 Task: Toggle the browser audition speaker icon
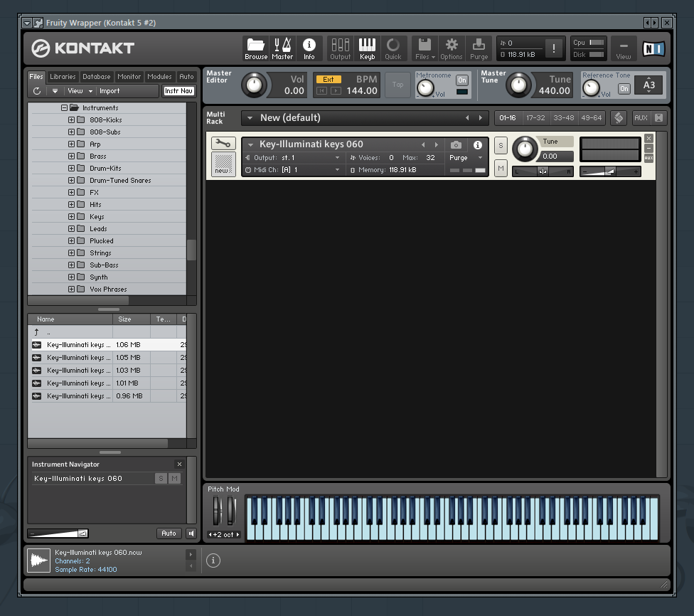(191, 533)
